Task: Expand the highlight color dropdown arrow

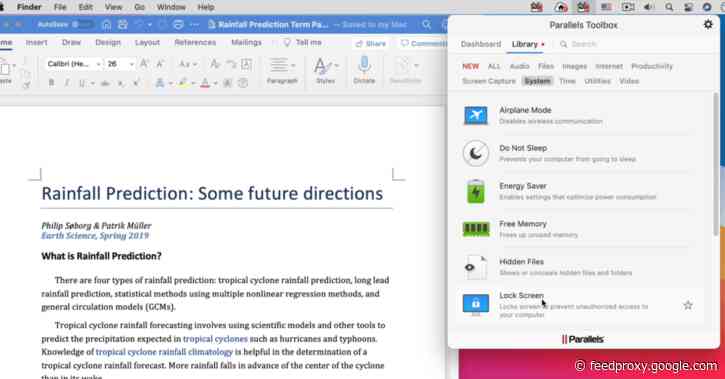Action: click(x=193, y=84)
